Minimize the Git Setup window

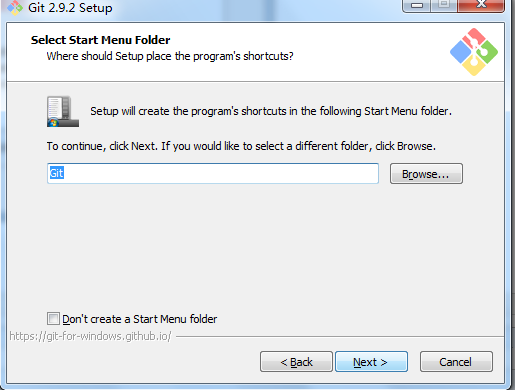coord(416,6)
